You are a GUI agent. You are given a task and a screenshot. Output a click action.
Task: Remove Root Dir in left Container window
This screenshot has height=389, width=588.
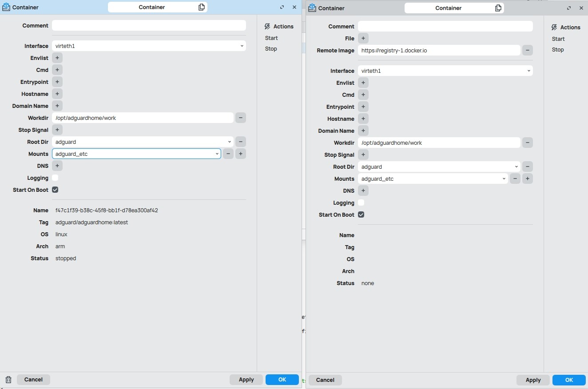point(240,142)
